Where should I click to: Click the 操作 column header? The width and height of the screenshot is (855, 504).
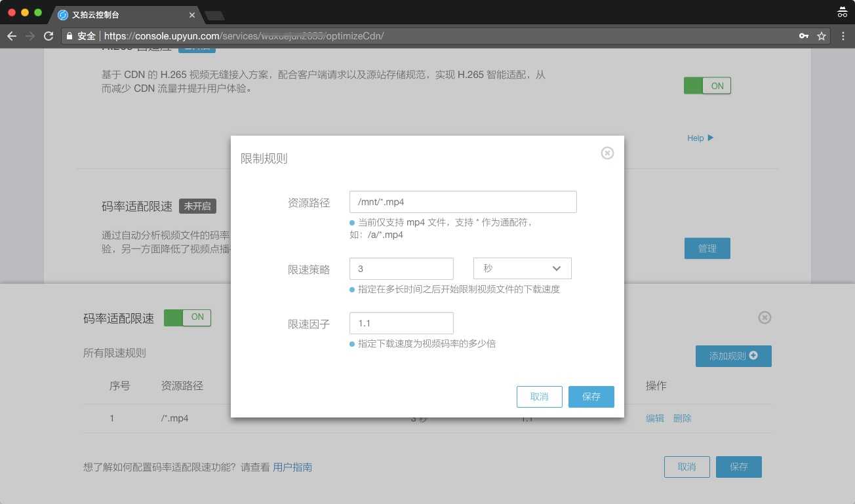click(656, 386)
